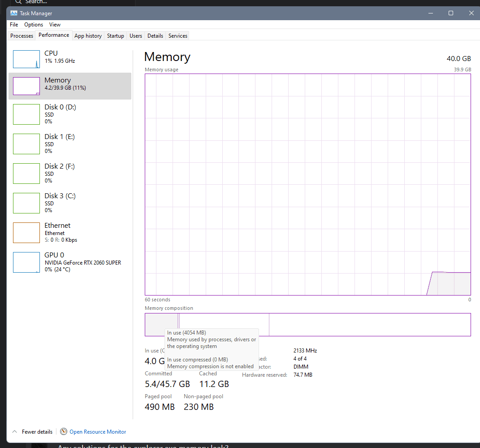Viewport: 480px width, 448px height.
Task: Open Resource Monitor link
Action: click(x=98, y=432)
